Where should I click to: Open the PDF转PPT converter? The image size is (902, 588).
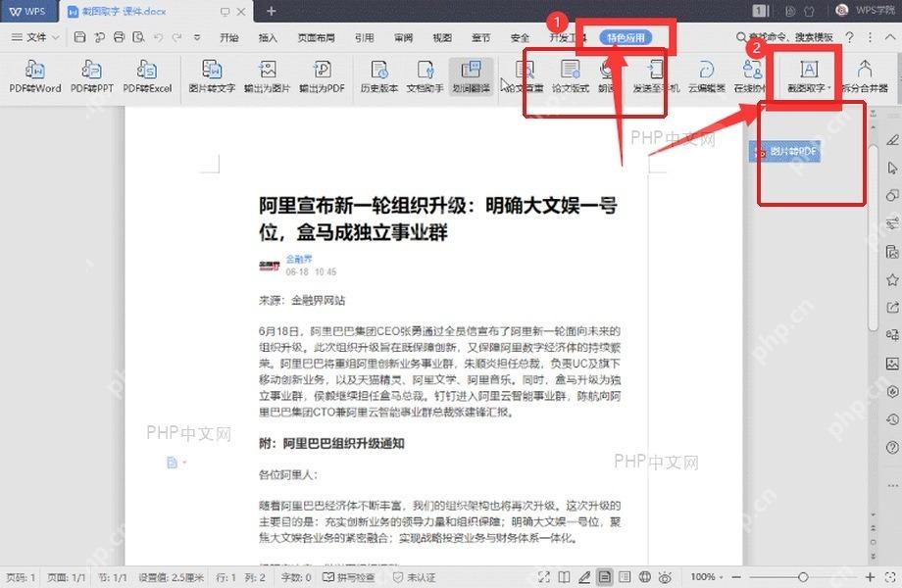click(x=91, y=76)
